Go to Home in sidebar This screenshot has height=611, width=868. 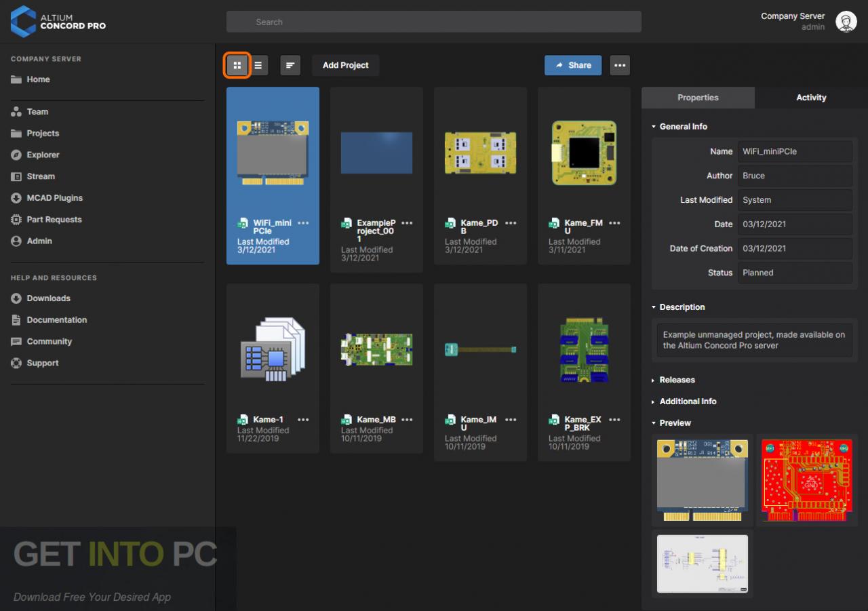click(31, 79)
